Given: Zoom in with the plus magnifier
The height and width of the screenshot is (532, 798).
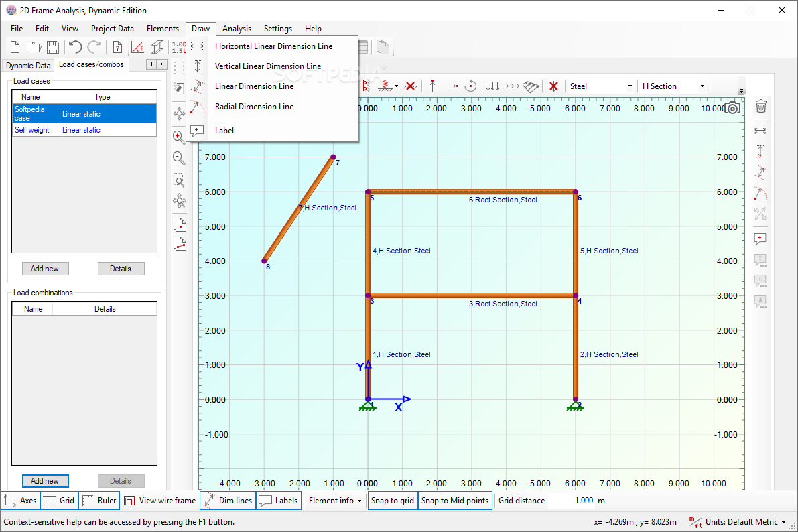Looking at the screenshot, I should [179, 137].
